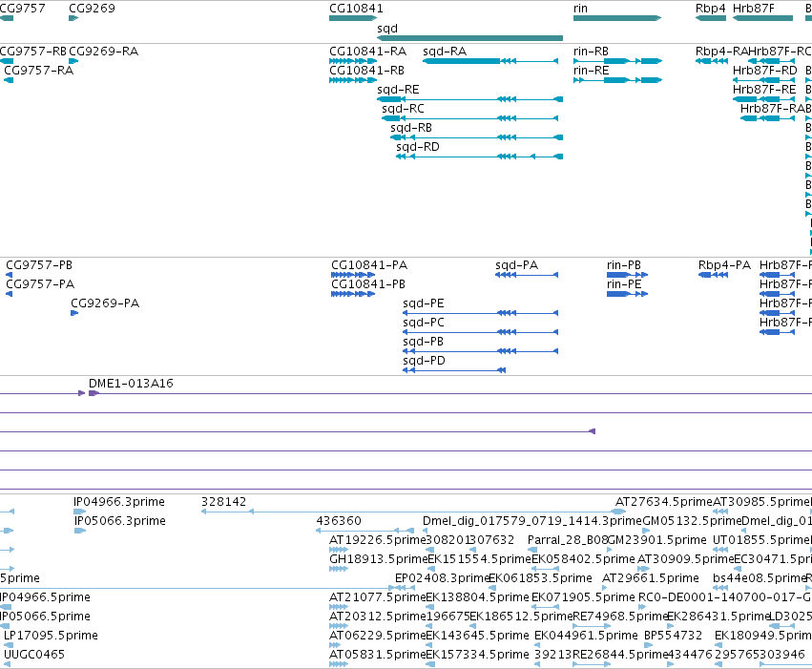The width and height of the screenshot is (812, 669).
Task: Select the rin gene bar
Action: click(x=617, y=18)
